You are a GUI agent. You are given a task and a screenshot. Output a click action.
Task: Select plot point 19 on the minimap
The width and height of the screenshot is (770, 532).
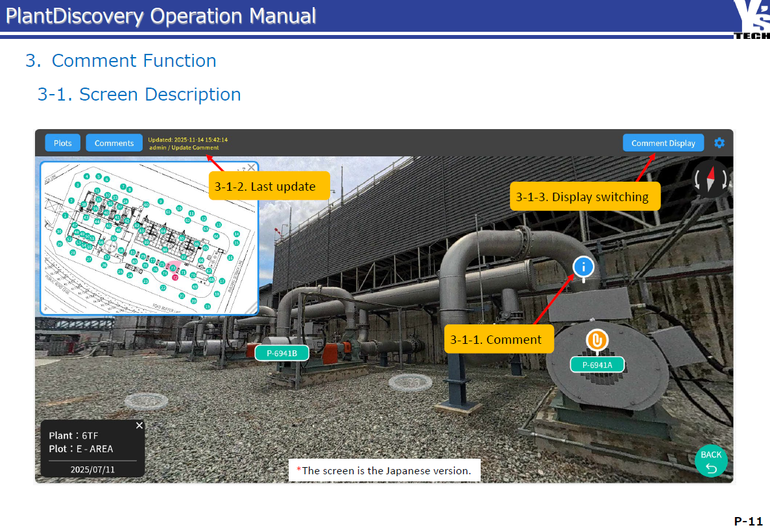[208, 306]
